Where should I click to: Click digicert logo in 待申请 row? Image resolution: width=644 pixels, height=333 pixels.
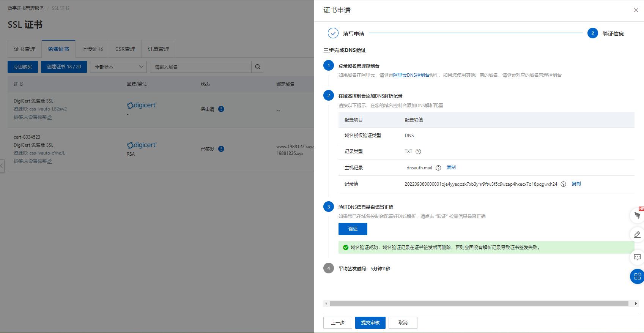click(x=142, y=105)
